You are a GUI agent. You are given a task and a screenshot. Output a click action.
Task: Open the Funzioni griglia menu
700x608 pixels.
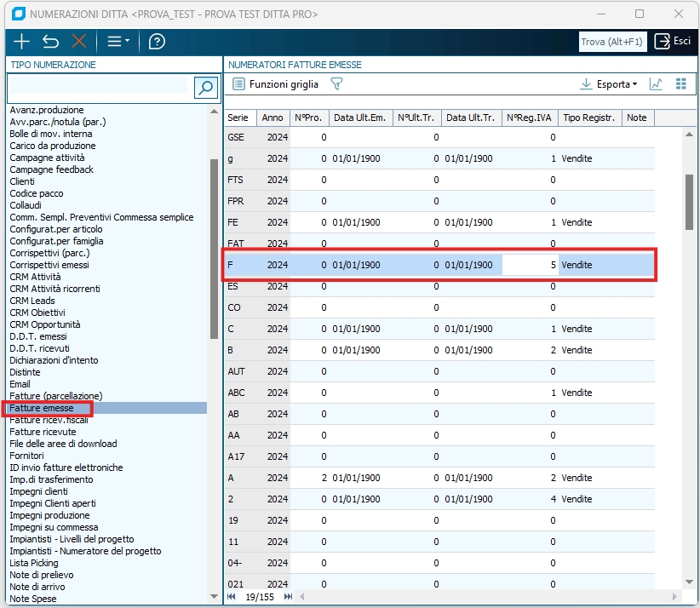point(275,84)
